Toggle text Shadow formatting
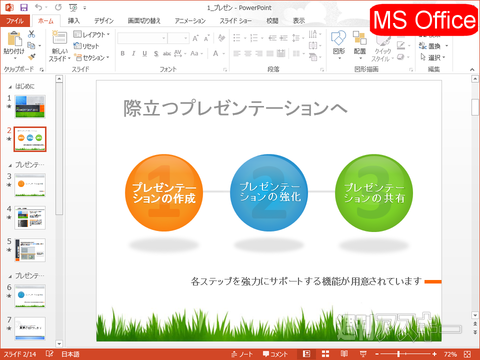480x360 pixels. (156, 53)
